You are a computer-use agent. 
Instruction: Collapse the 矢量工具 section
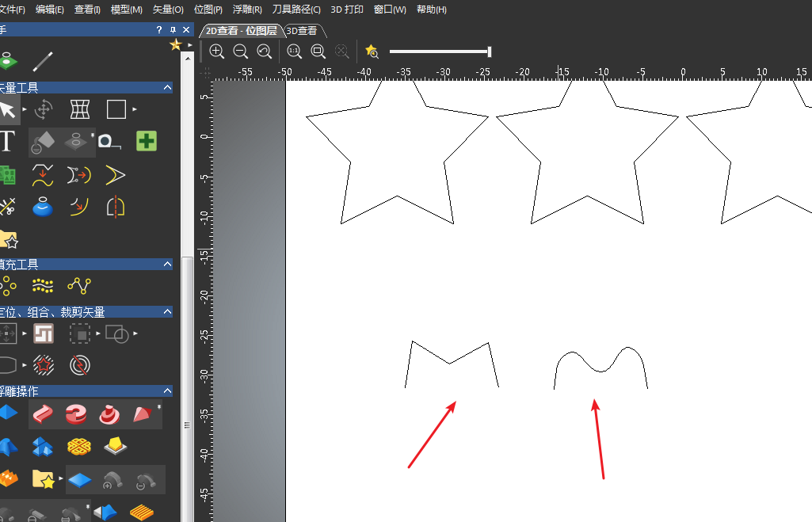coord(167,87)
